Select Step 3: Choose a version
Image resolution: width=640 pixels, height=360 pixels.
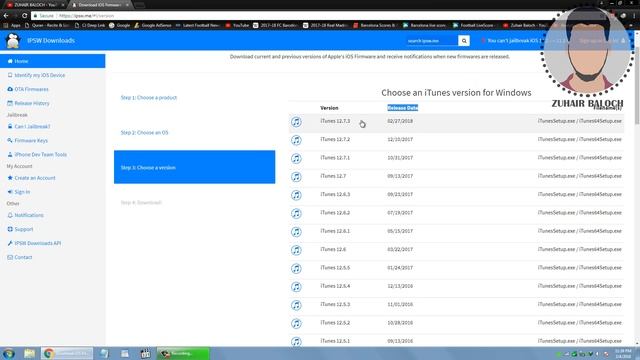(x=194, y=167)
